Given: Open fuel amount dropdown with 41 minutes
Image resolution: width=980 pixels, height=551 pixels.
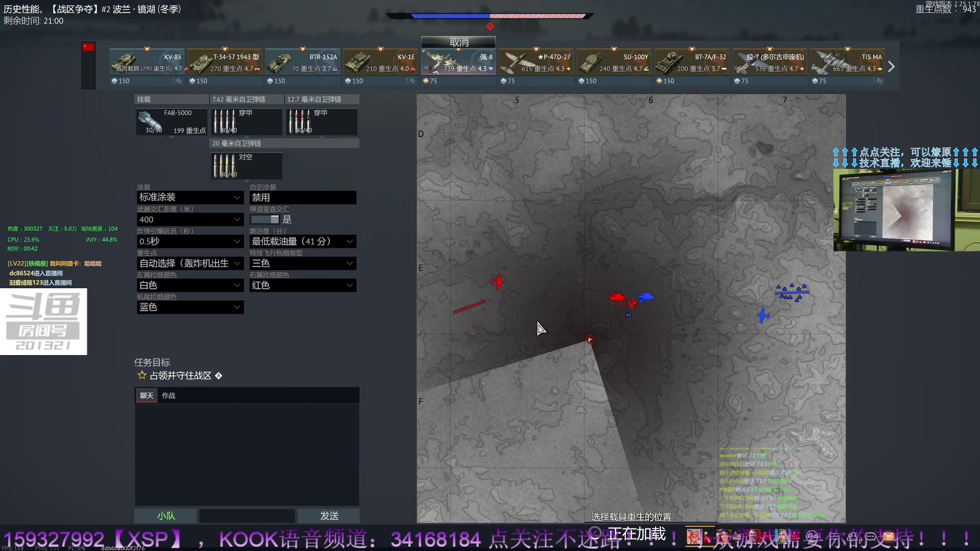Looking at the screenshot, I should 302,241.
